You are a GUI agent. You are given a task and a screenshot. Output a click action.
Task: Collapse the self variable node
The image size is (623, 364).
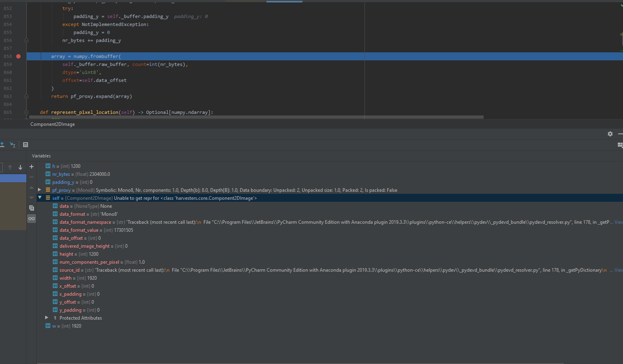pos(40,198)
